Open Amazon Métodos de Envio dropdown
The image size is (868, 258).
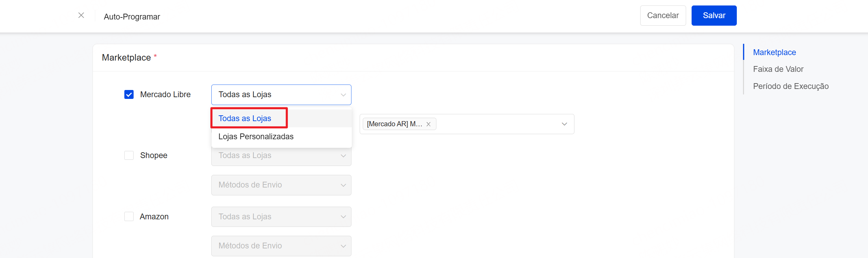point(281,246)
